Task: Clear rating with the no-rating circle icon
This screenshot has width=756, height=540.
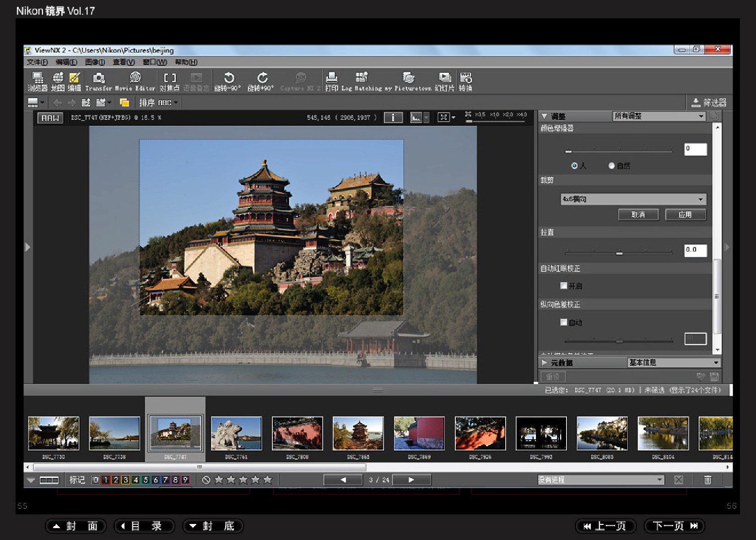Action: tap(206, 480)
